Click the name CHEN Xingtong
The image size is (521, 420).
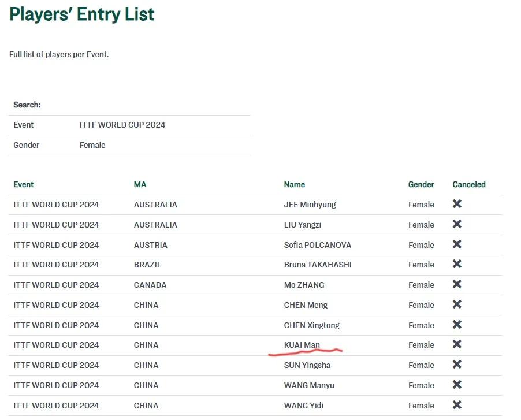(x=312, y=325)
